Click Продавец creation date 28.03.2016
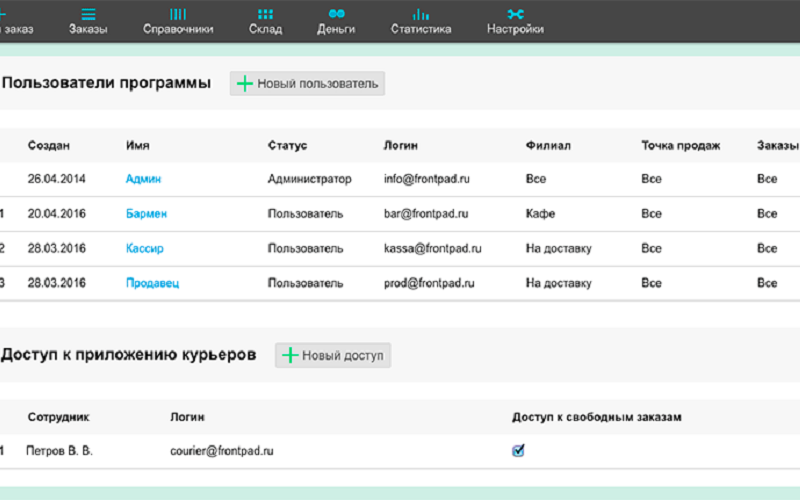This screenshot has width=800, height=500. click(57, 283)
